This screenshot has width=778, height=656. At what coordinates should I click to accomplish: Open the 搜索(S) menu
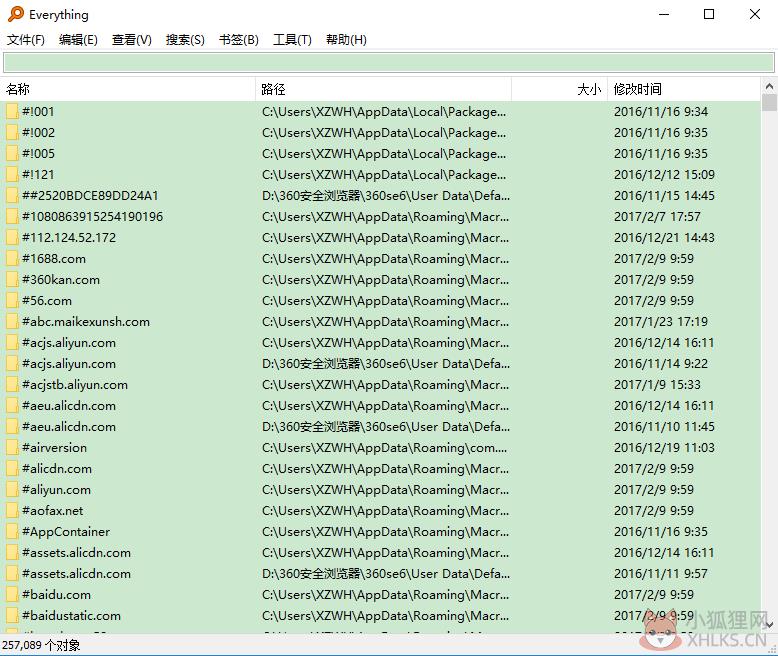click(x=185, y=40)
